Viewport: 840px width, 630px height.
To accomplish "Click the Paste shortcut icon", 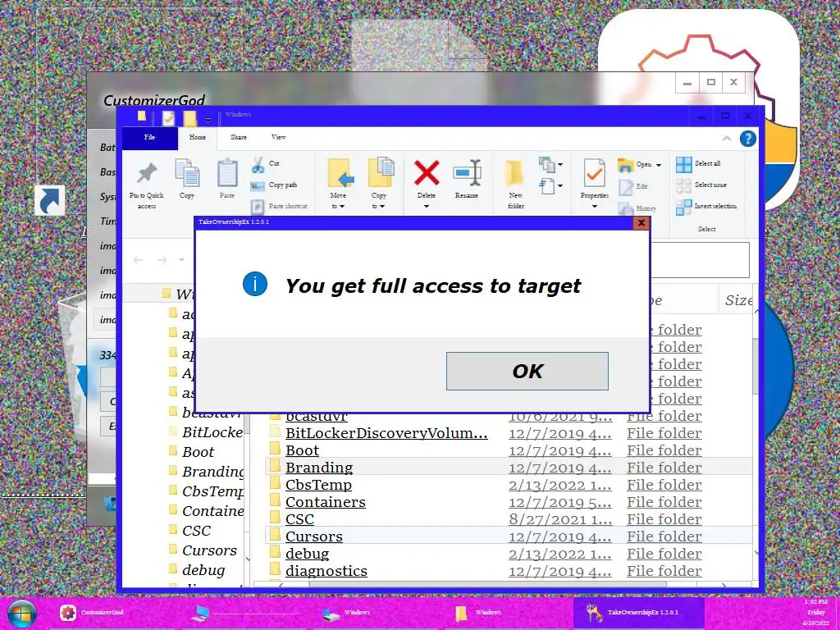I will pyautogui.click(x=258, y=206).
